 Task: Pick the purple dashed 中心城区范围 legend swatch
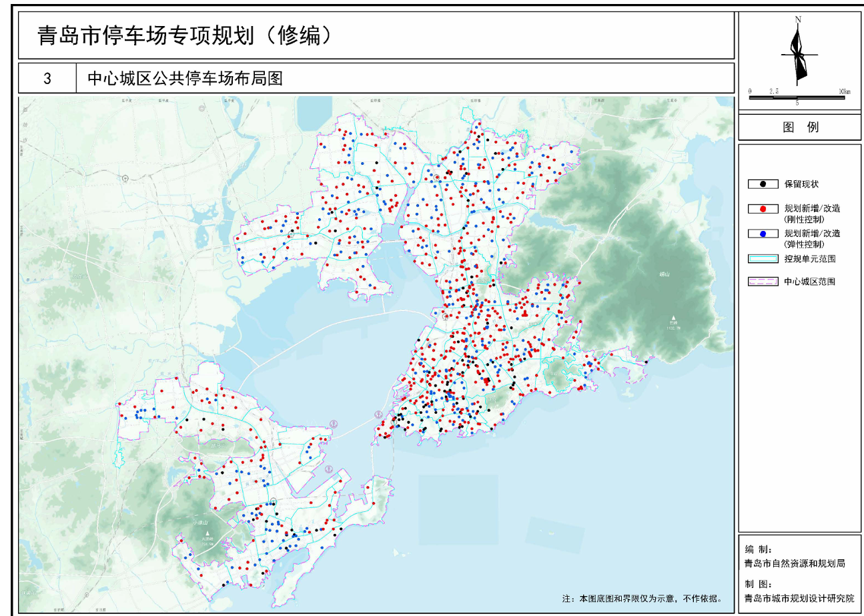coord(763,282)
